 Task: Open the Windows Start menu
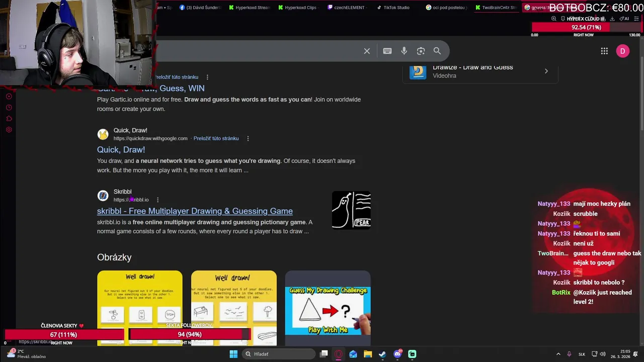[x=233, y=354]
